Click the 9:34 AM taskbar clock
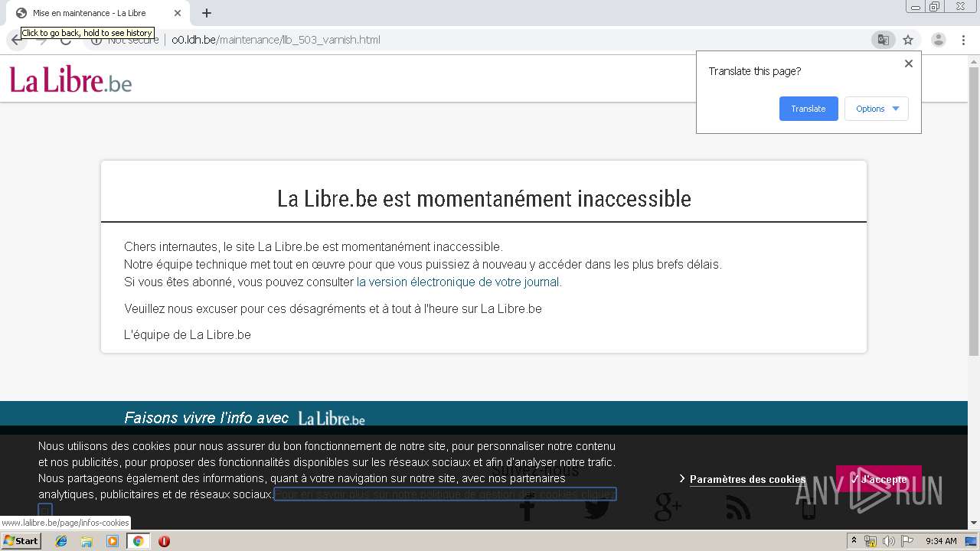The height and width of the screenshot is (551, 980). point(941,541)
